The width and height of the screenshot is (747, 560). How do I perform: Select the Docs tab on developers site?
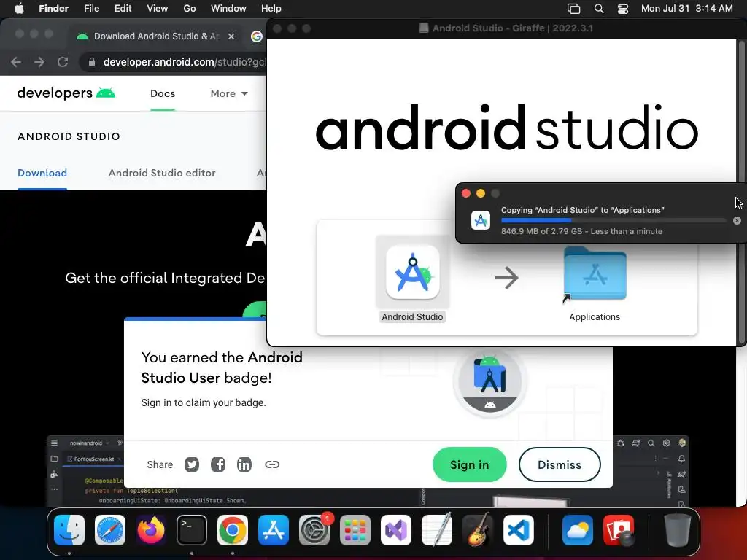(163, 93)
